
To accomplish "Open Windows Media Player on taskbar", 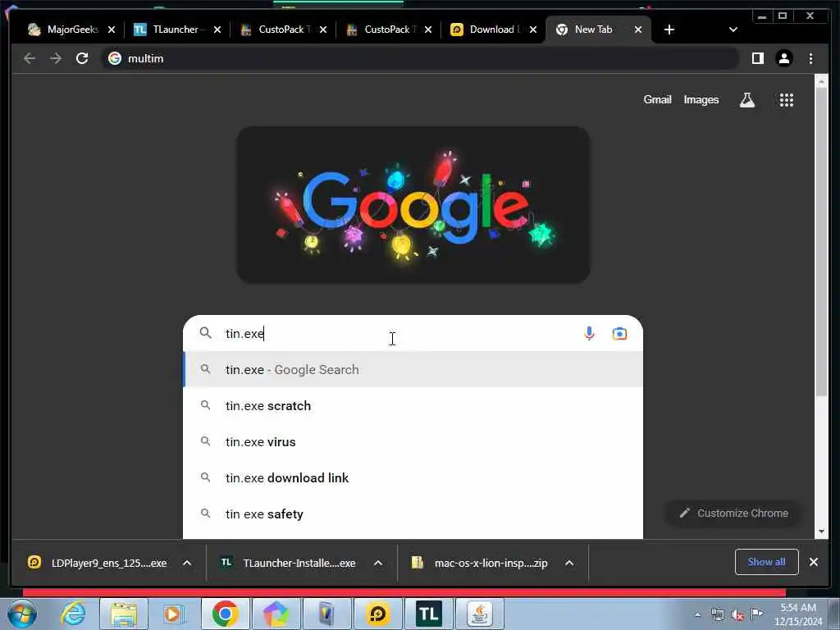I will coord(173,614).
